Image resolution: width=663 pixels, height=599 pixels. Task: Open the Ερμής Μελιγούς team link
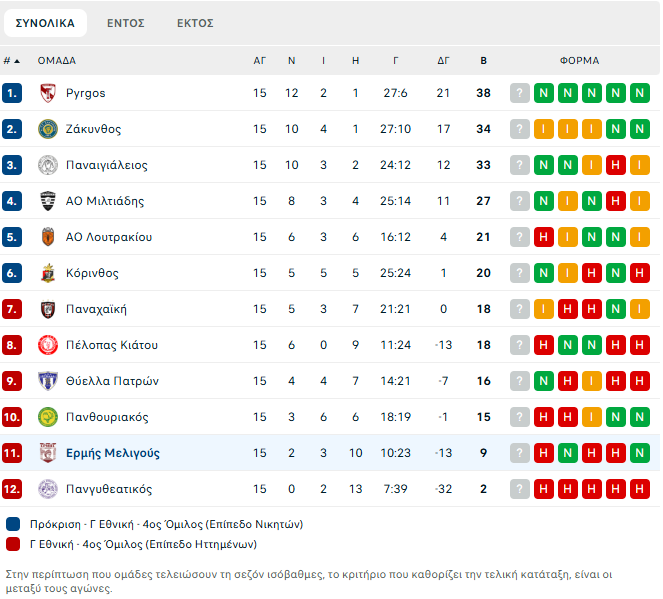[113, 453]
